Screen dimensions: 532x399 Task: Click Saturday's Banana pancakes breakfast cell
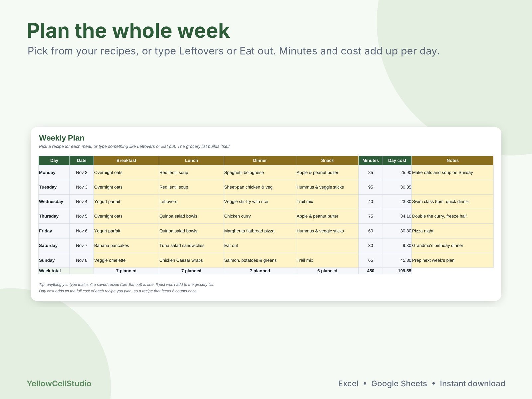(126, 245)
